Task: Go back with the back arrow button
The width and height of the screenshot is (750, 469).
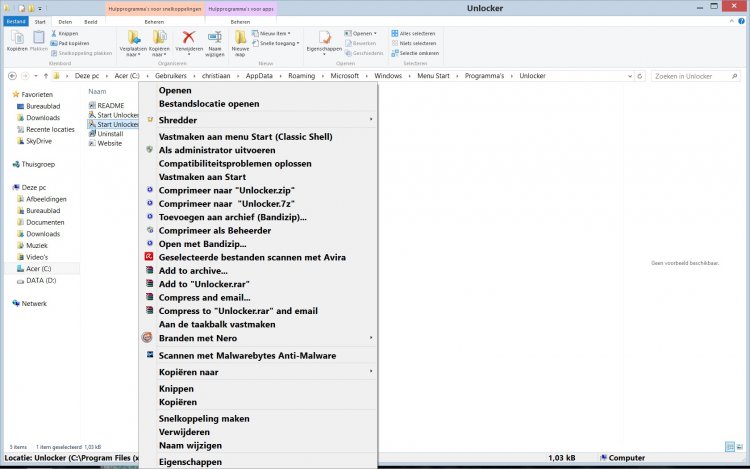Action: pos(12,76)
